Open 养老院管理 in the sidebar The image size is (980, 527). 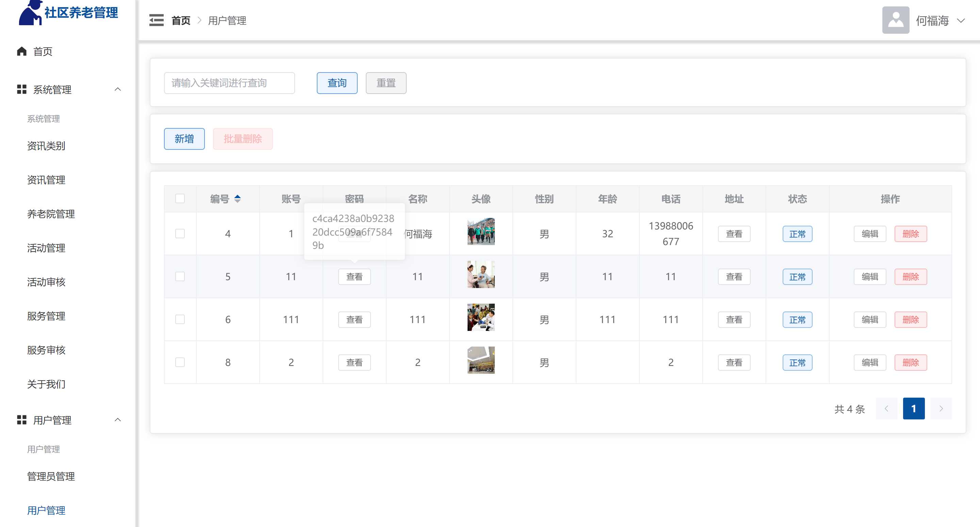(51, 214)
